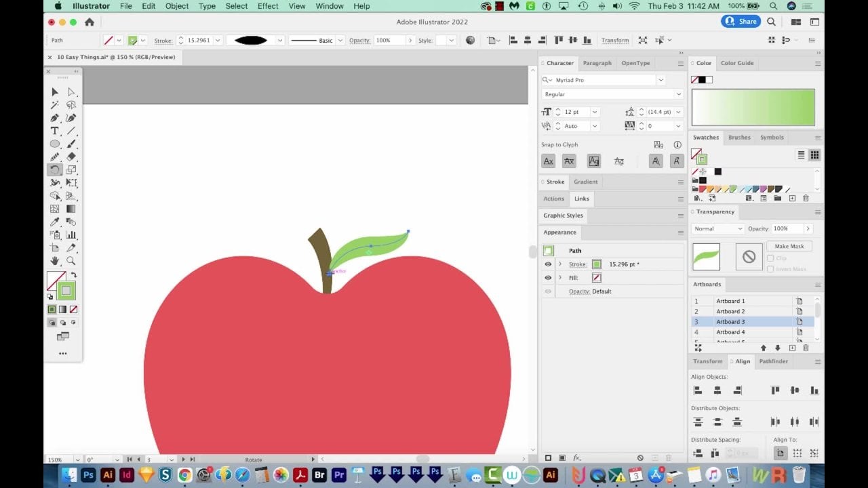Viewport: 868px width, 488px height.
Task: Switch Swatches panel to list view
Action: click(801, 155)
